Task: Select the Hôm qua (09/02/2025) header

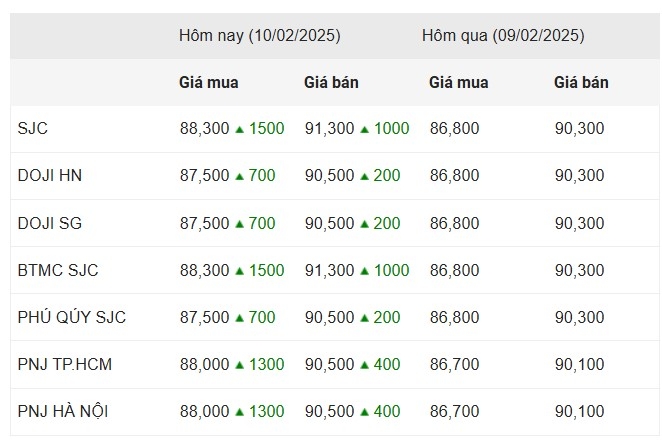Action: (x=503, y=36)
